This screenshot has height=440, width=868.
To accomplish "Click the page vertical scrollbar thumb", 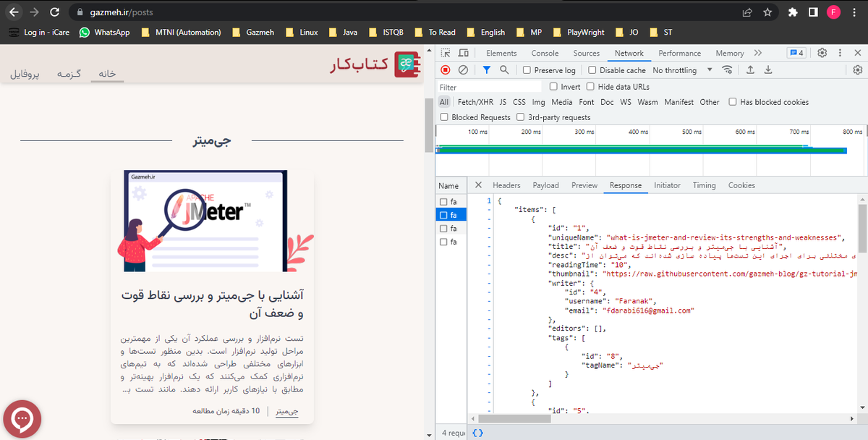I will pyautogui.click(x=430, y=125).
